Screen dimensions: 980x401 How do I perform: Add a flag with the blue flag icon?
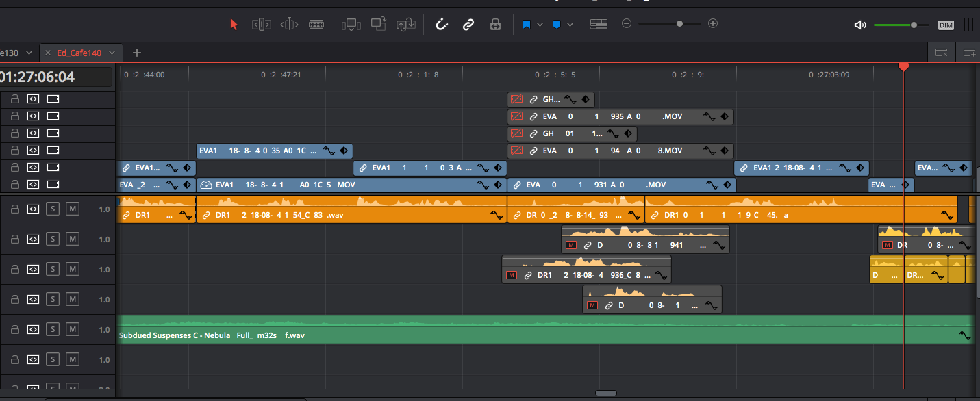coord(527,25)
